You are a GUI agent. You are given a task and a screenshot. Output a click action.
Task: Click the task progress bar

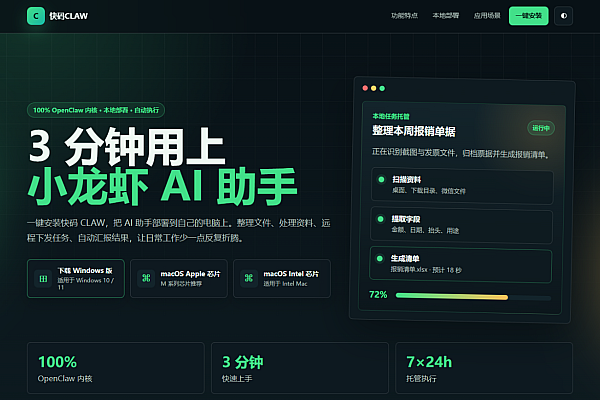point(473,297)
